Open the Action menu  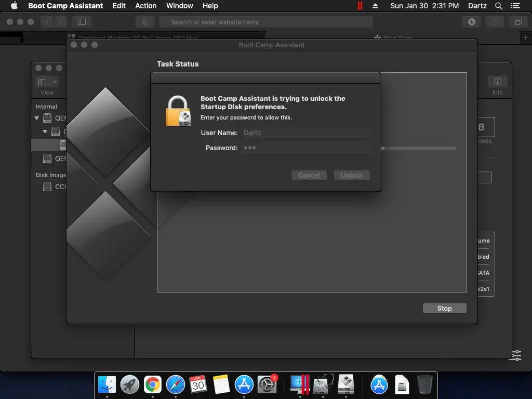[146, 6]
